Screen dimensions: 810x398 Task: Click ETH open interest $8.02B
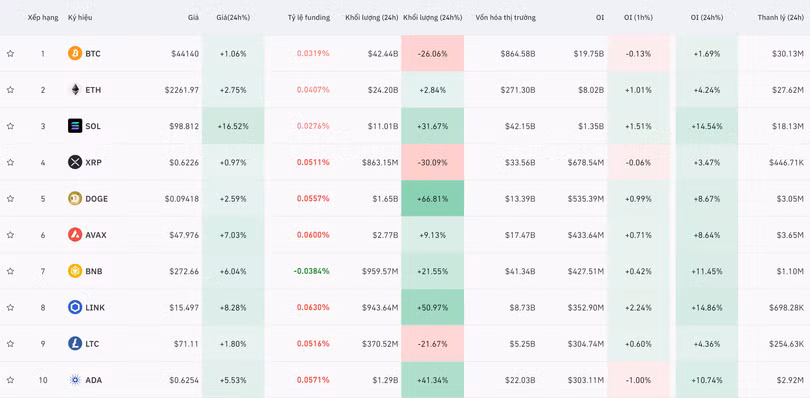591,90
